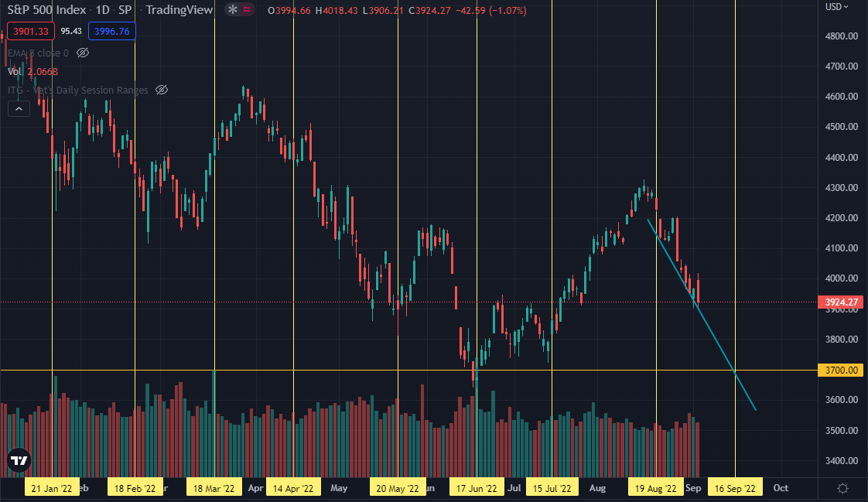Viewport: 868px width, 502px height.
Task: Click the 21 Jan '22 date marker
Action: [52, 488]
